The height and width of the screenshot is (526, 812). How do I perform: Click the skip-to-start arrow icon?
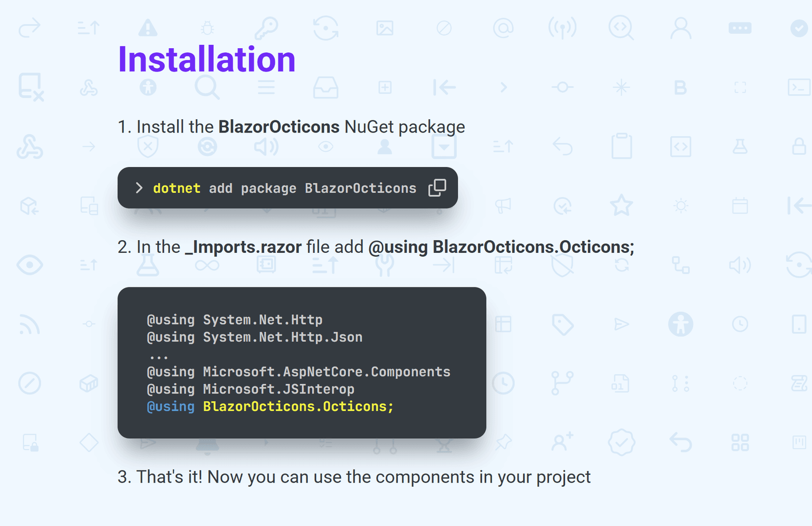point(444,88)
